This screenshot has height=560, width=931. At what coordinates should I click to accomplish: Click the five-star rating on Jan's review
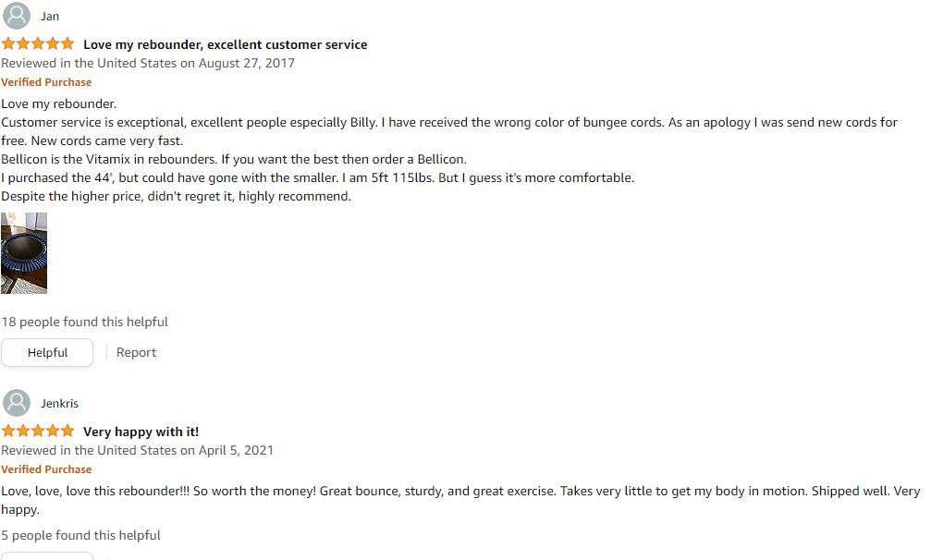pyautogui.click(x=38, y=43)
